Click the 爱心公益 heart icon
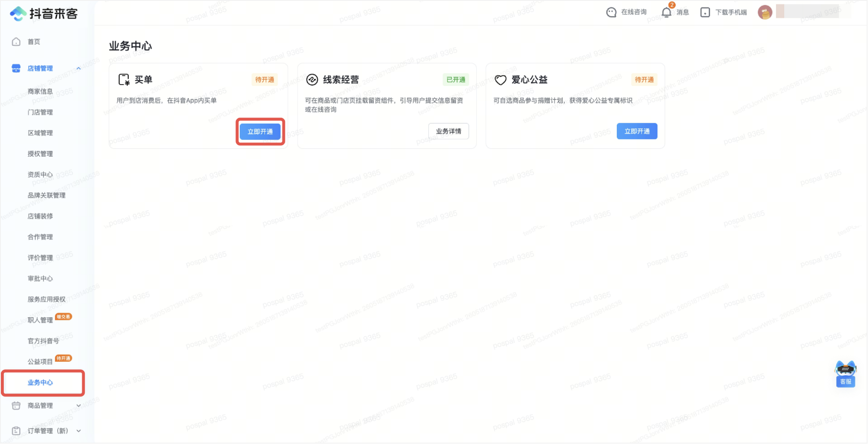The height and width of the screenshot is (444, 868). point(500,80)
